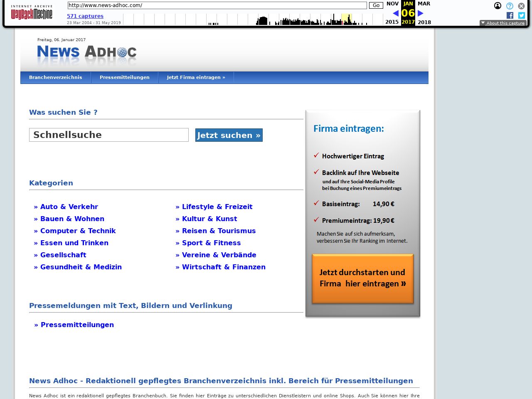Go to next capture arrow
532x399 pixels.
click(421, 13)
